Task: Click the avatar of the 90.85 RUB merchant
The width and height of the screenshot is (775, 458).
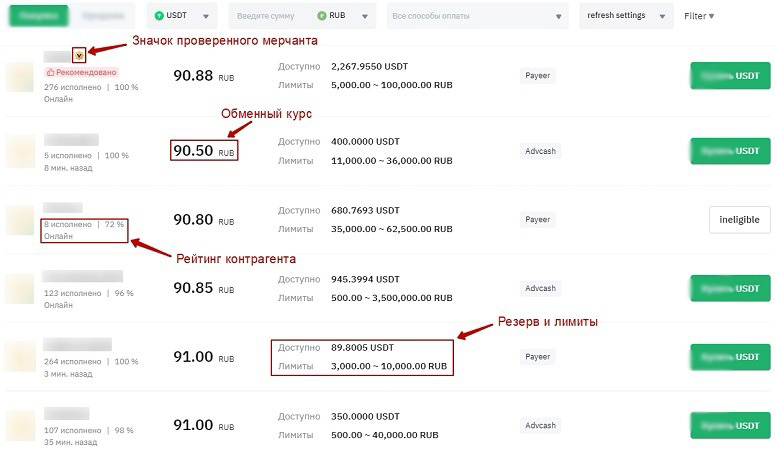Action: click(x=20, y=288)
